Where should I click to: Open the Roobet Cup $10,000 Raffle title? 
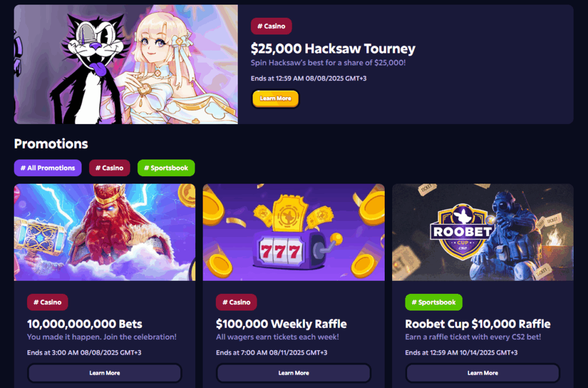click(478, 324)
